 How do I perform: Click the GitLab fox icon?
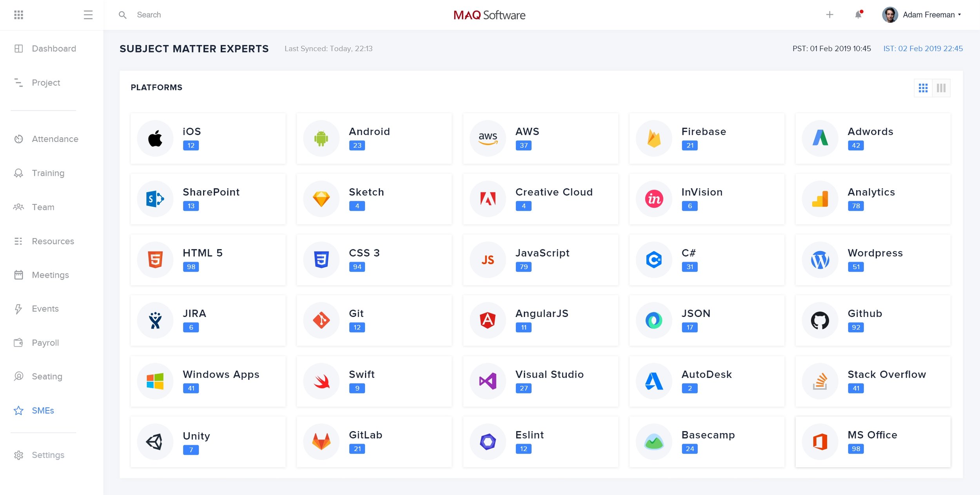(321, 442)
